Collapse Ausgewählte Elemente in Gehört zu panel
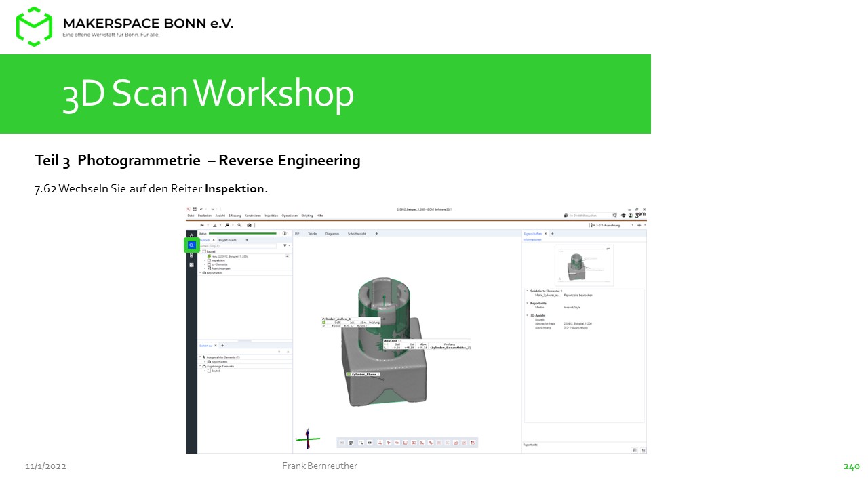Screen dimensions: 868x488 pyautogui.click(x=200, y=357)
